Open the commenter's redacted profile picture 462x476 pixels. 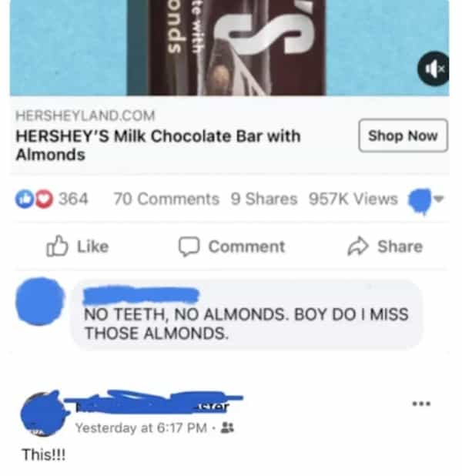click(40, 301)
